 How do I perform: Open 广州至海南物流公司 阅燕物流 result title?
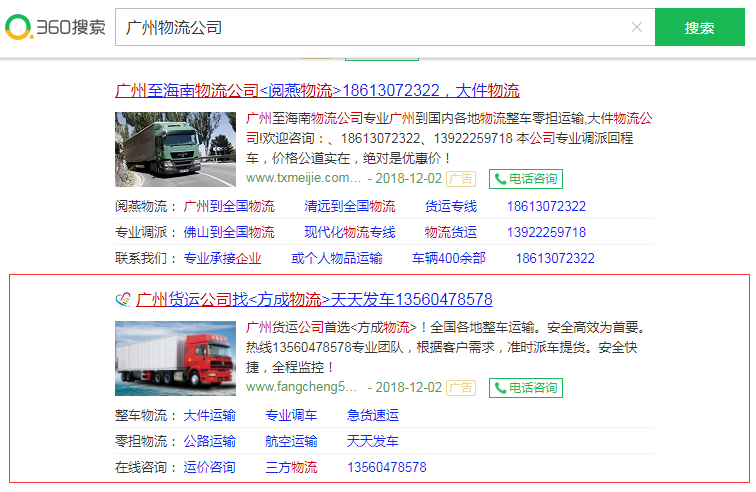point(317,90)
